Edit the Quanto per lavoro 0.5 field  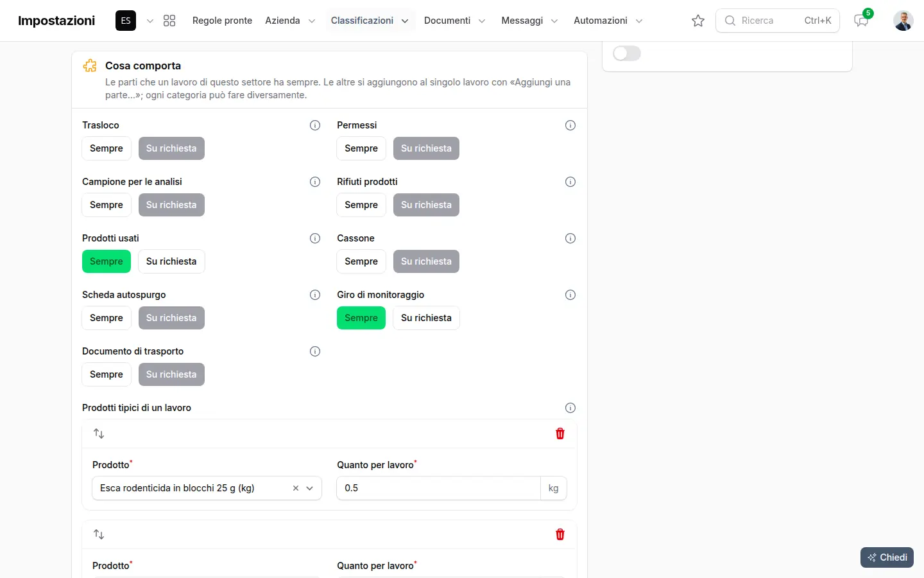[x=438, y=488]
